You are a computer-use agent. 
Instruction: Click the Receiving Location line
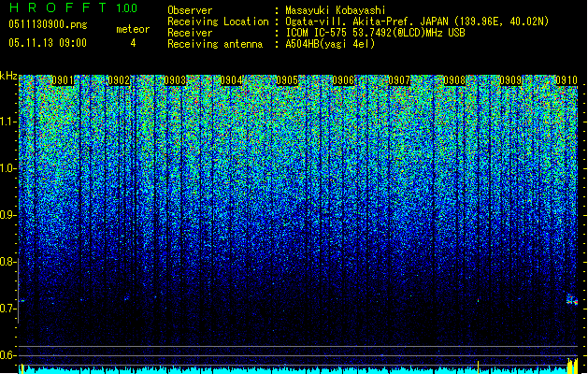[x=358, y=22]
